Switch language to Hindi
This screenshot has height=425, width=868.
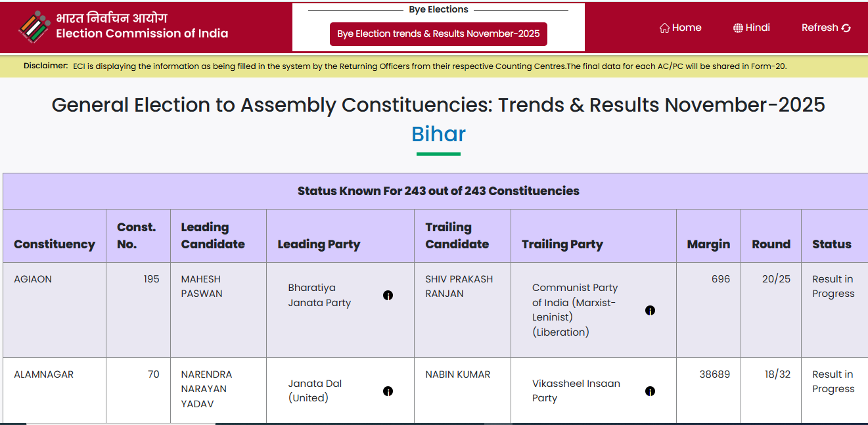pos(758,28)
